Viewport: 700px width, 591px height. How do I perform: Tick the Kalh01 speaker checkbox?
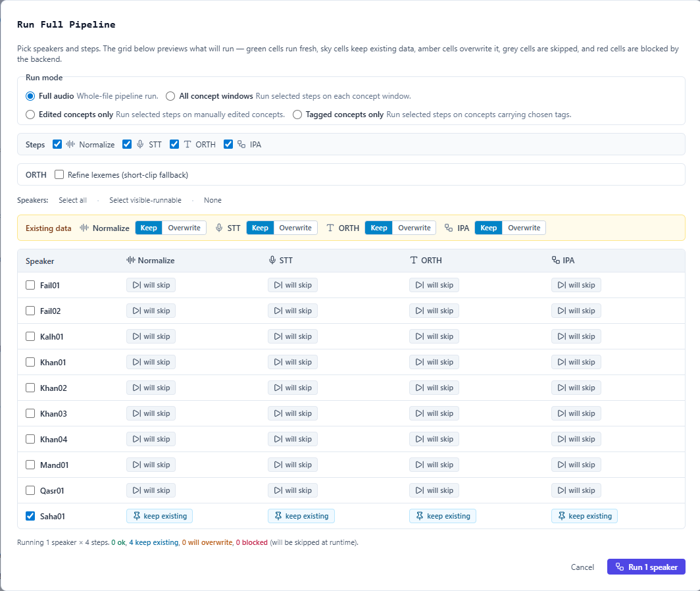click(30, 336)
